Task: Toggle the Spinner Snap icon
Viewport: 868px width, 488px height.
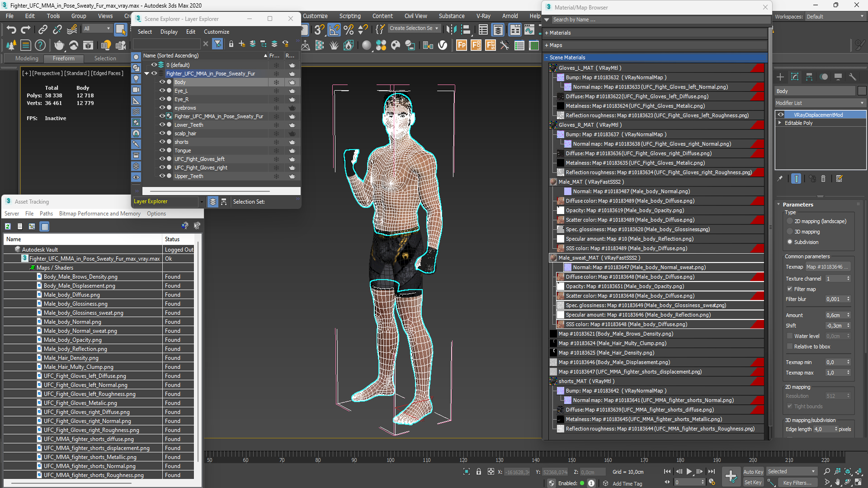Action: (x=363, y=30)
